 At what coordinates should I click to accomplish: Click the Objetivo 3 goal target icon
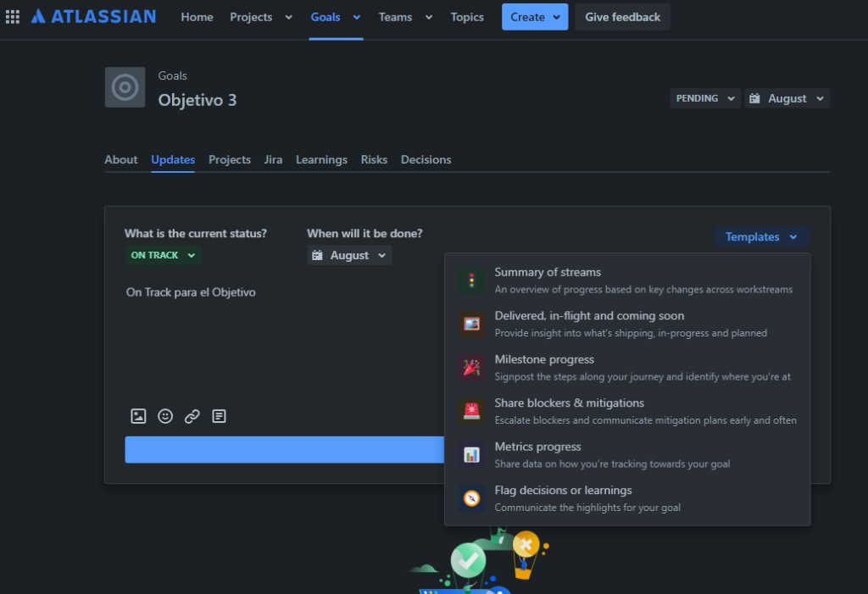tap(125, 87)
